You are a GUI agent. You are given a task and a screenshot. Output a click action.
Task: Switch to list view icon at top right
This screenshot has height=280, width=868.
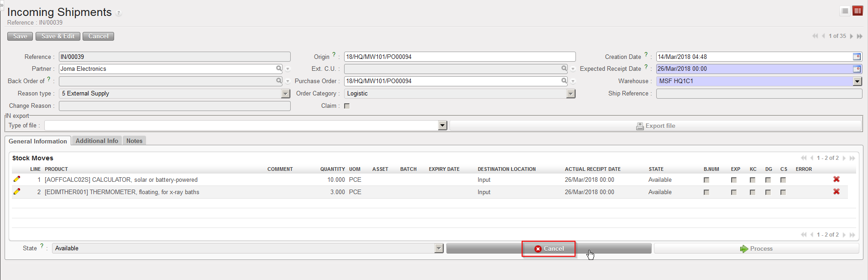click(x=845, y=11)
